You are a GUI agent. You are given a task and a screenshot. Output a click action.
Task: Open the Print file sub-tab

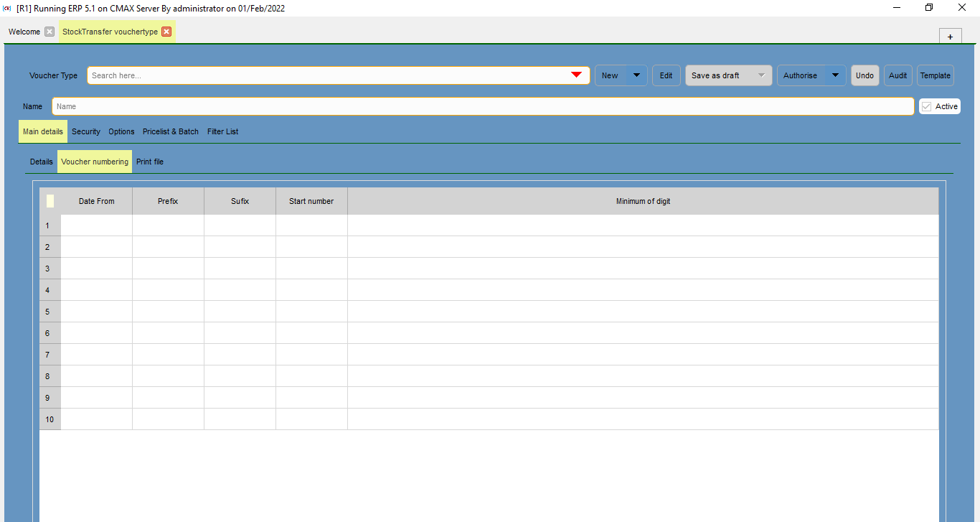pos(149,161)
